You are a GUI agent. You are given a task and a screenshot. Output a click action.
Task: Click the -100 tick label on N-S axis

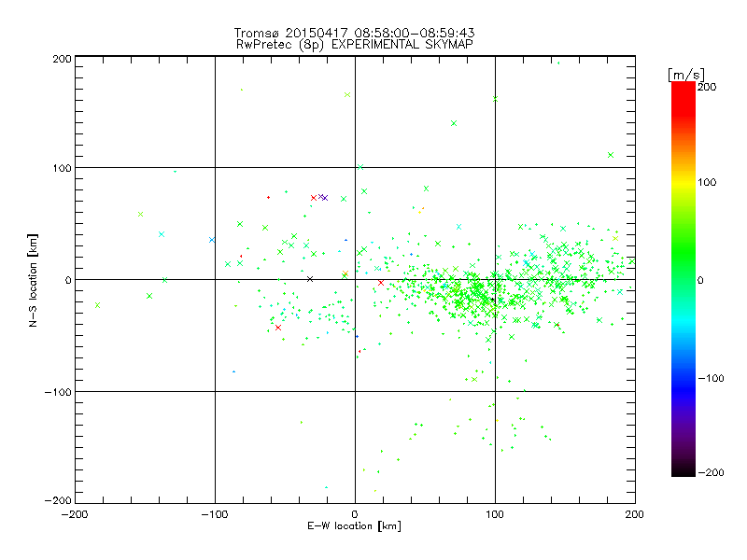[58, 392]
